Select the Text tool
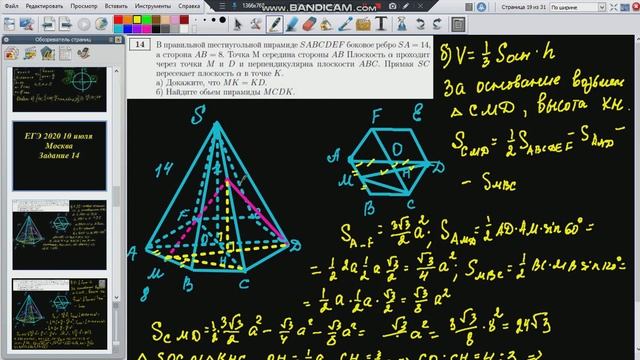 point(381,24)
